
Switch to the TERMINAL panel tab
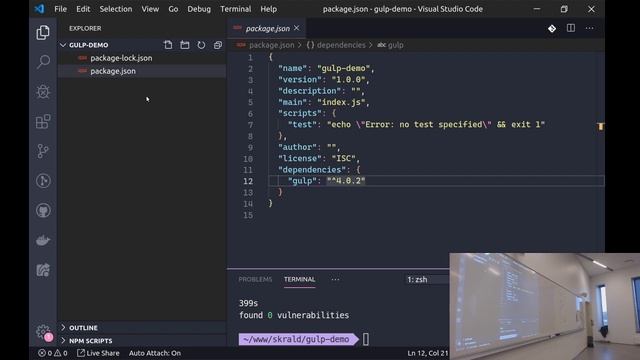click(x=300, y=280)
